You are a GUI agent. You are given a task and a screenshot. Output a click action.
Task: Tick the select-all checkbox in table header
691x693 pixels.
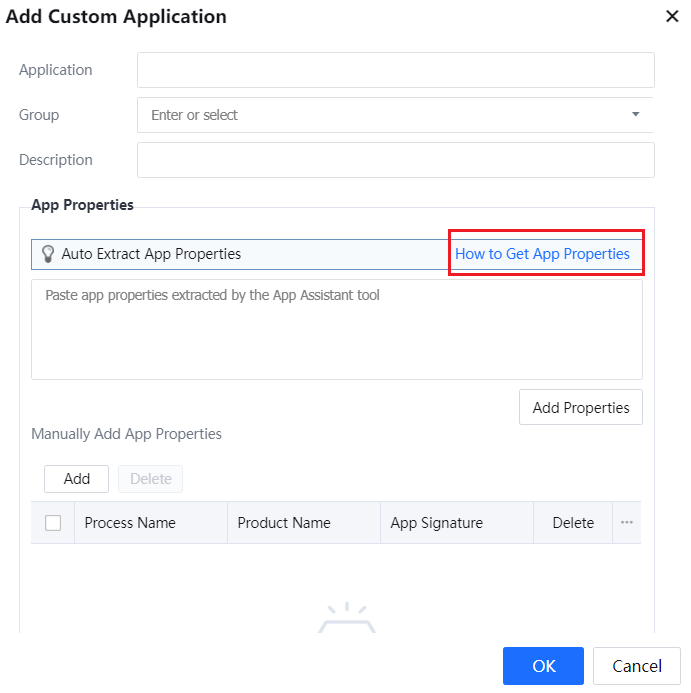pos(53,523)
